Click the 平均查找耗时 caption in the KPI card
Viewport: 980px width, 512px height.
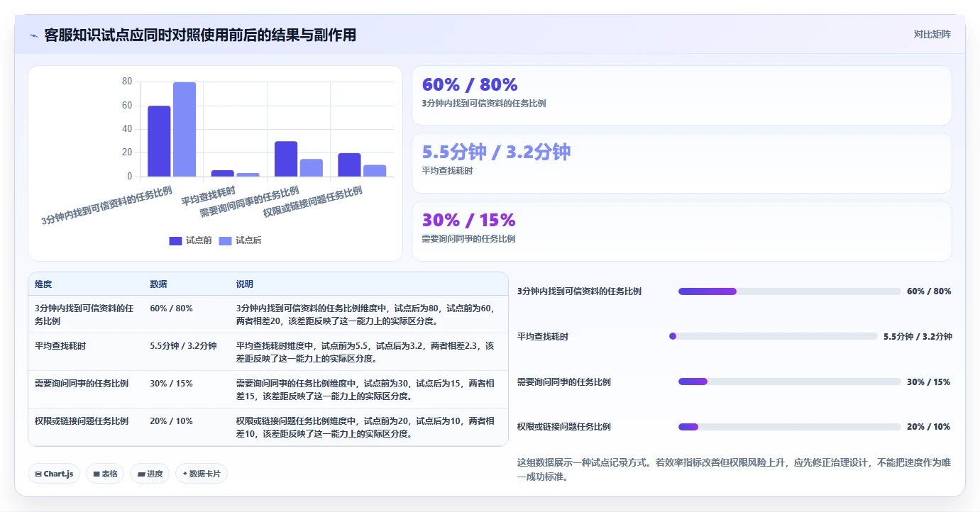(447, 171)
